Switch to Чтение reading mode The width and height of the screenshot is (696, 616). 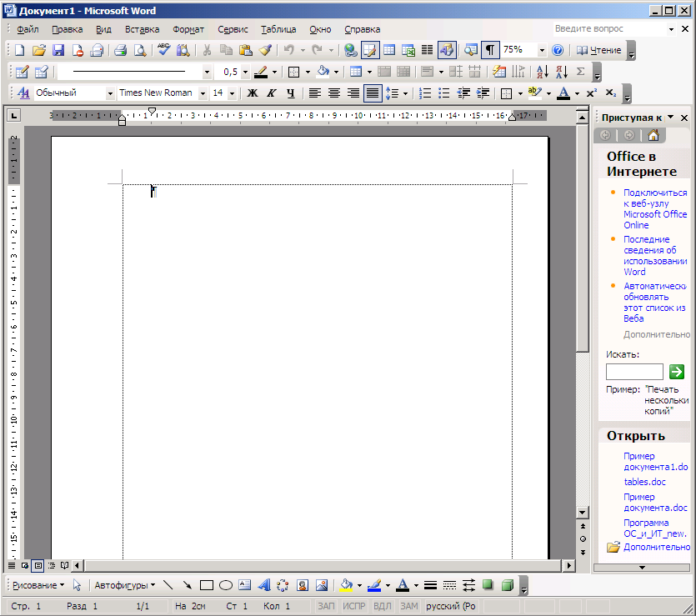[598, 50]
